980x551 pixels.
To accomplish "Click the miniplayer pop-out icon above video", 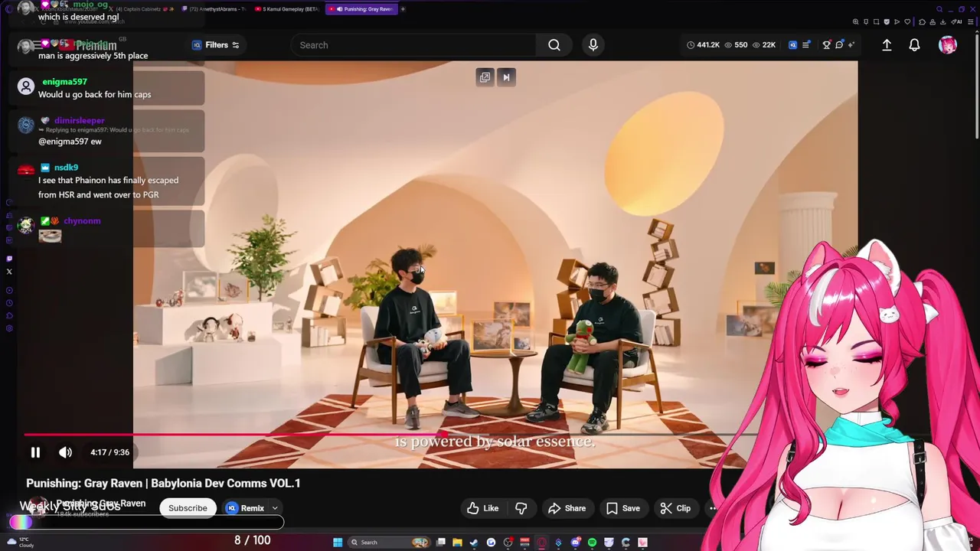I will (x=485, y=77).
